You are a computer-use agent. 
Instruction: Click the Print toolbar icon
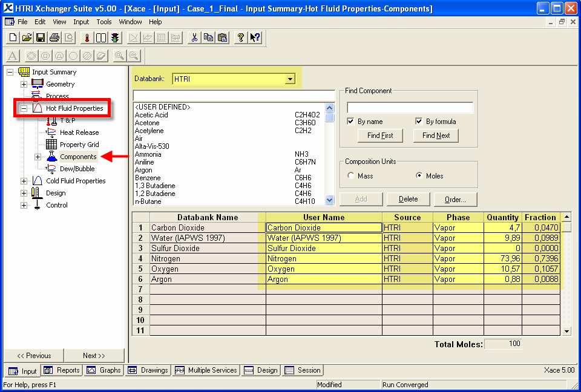(x=54, y=38)
